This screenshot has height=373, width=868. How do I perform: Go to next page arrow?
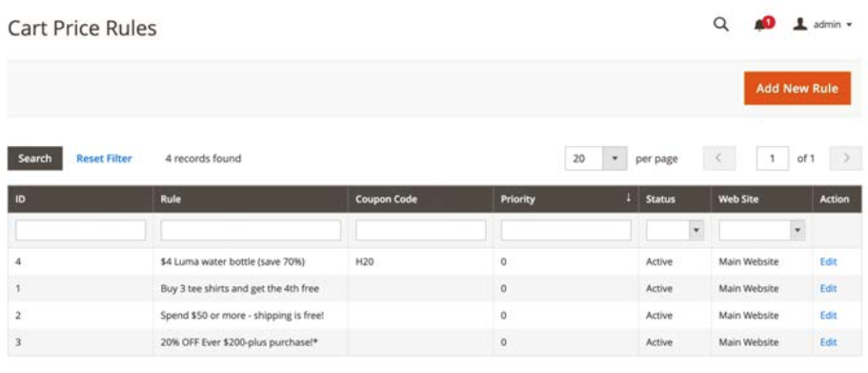coord(845,158)
